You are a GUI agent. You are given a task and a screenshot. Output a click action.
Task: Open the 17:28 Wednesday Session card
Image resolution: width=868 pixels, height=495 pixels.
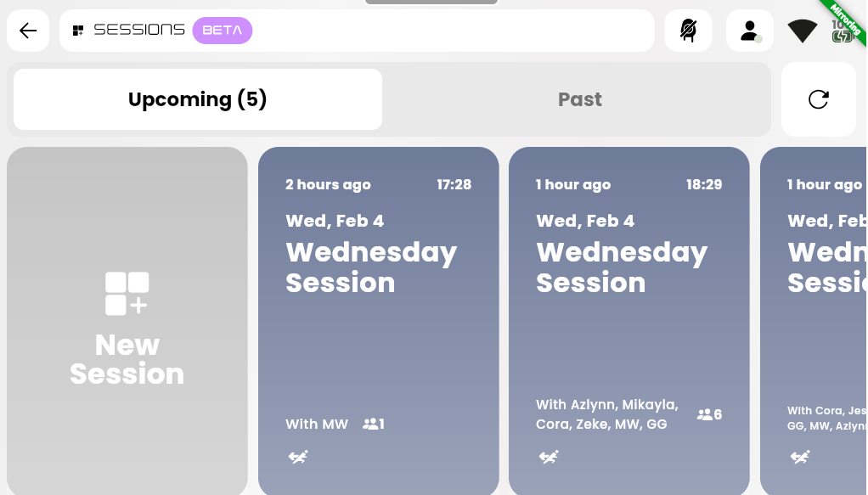coord(379,321)
